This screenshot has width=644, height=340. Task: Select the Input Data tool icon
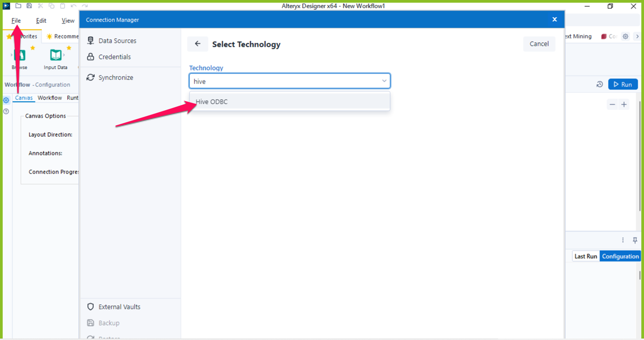point(56,55)
